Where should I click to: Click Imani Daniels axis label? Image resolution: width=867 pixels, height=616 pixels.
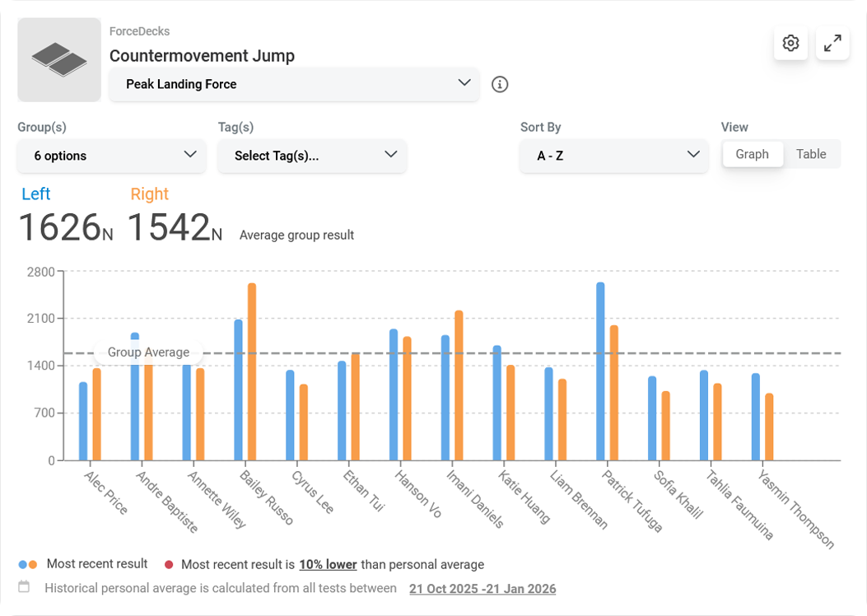(x=475, y=499)
